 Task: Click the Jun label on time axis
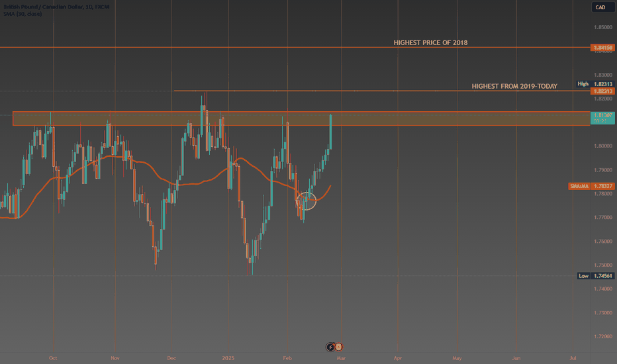[x=516, y=358]
